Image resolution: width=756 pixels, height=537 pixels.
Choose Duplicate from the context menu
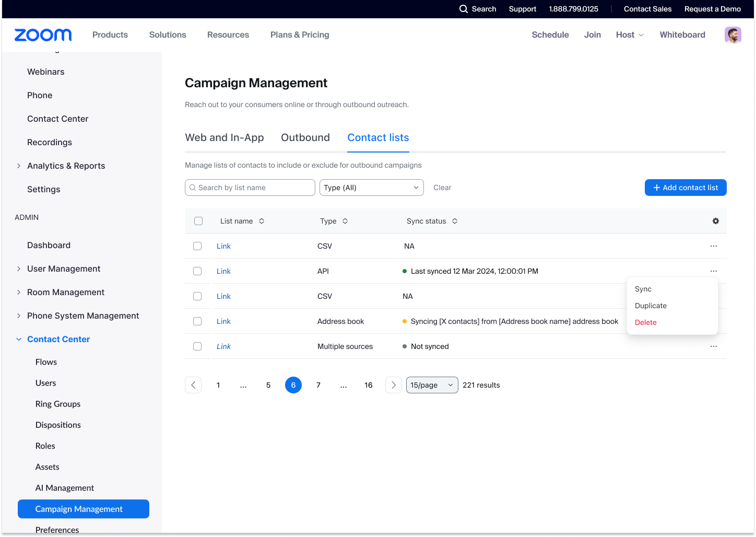click(651, 306)
